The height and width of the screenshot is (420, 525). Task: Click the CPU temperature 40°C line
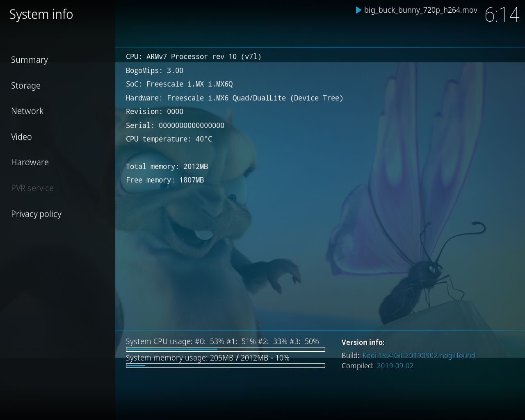coord(169,139)
